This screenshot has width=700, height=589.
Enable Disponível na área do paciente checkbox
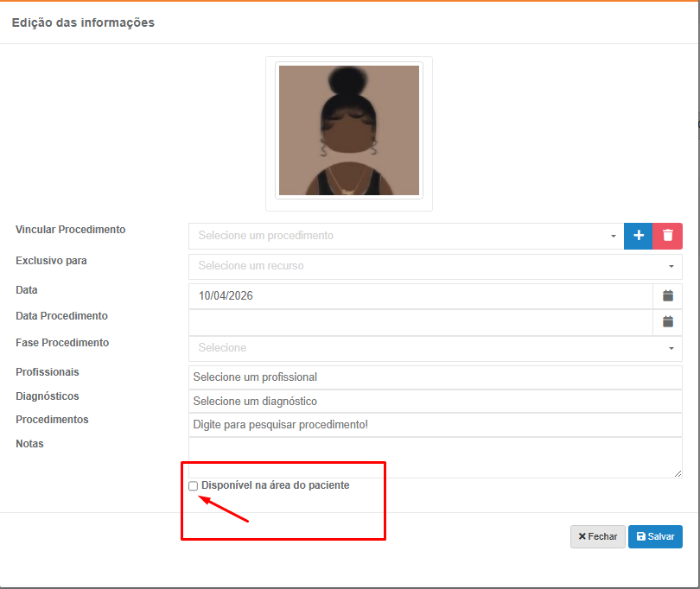(194, 486)
